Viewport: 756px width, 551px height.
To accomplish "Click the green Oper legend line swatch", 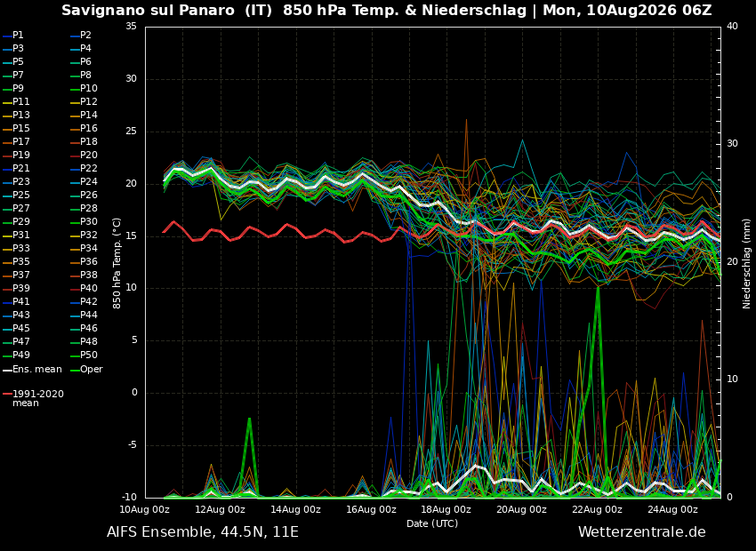I will click(x=74, y=371).
